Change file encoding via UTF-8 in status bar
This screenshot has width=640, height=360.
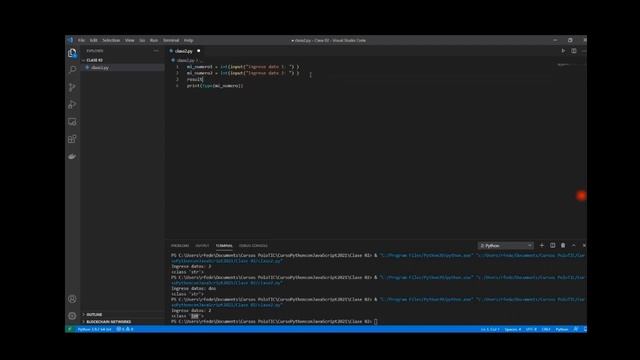pyautogui.click(x=531, y=329)
